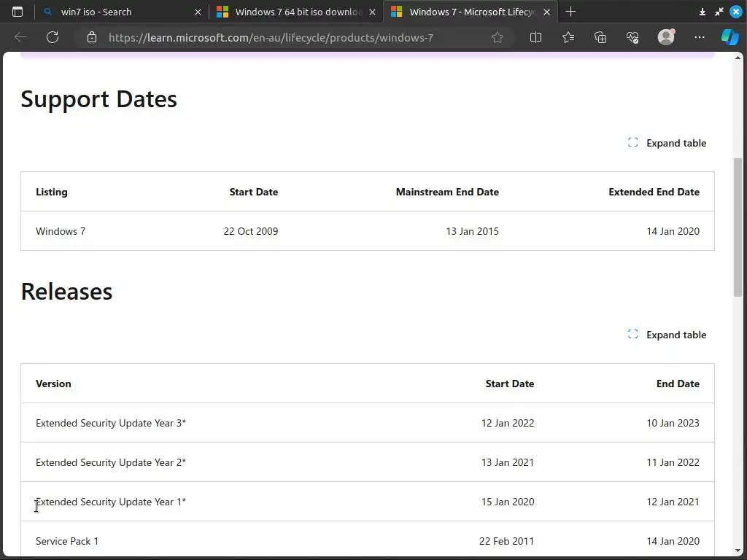Close the 'win7 iso - Search' tab
The width and height of the screenshot is (747, 560).
click(x=198, y=12)
